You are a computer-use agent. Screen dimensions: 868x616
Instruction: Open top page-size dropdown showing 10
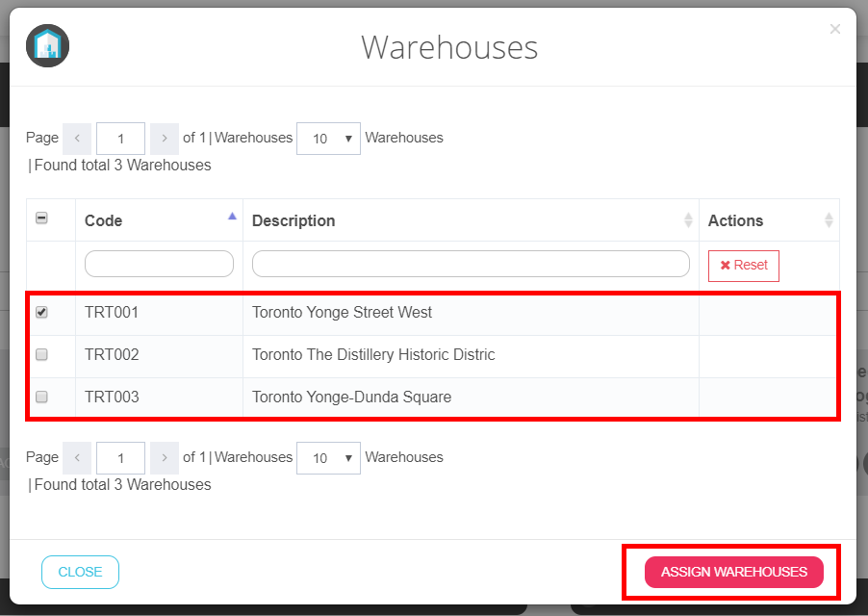pyautogui.click(x=328, y=139)
